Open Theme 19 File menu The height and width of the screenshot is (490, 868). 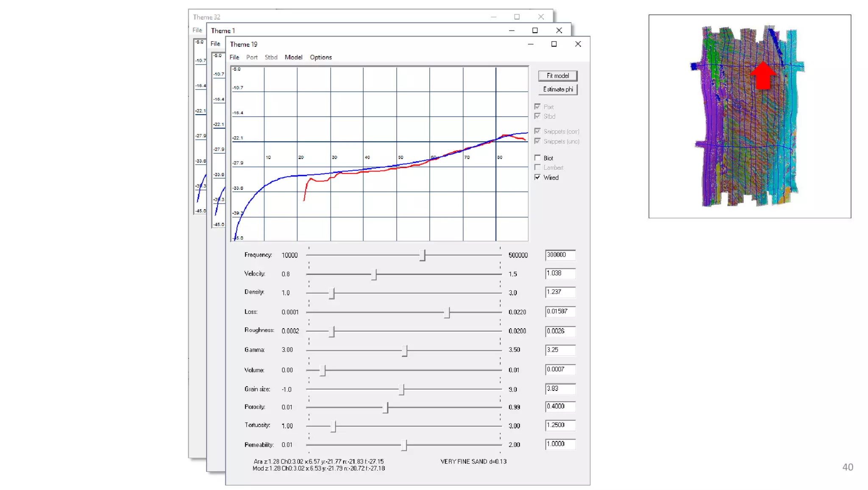coord(234,57)
